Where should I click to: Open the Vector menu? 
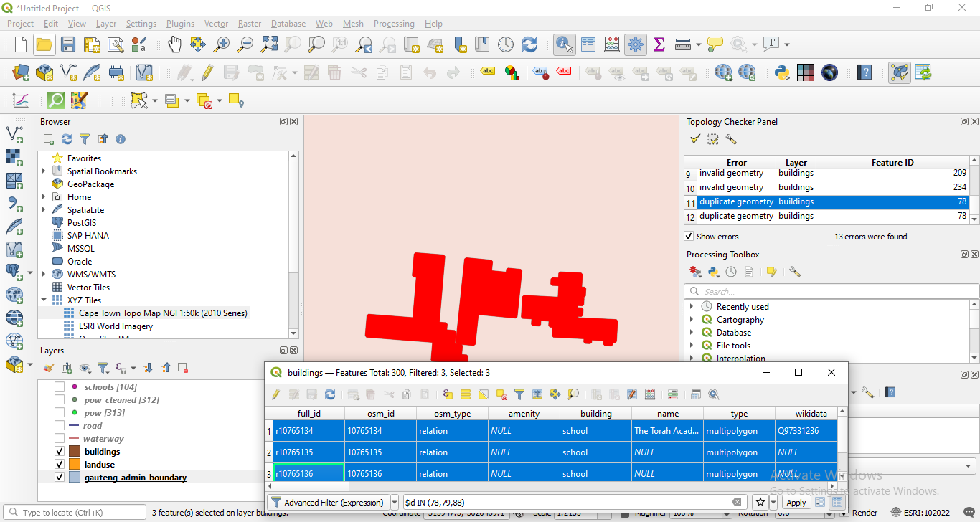[x=216, y=24]
